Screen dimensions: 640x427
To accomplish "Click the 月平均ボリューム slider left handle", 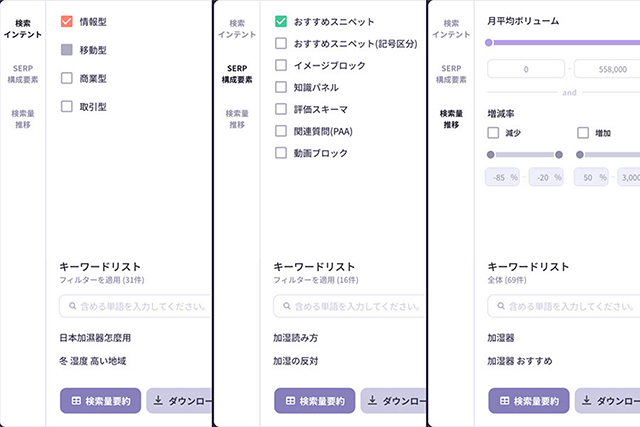I will click(x=488, y=43).
